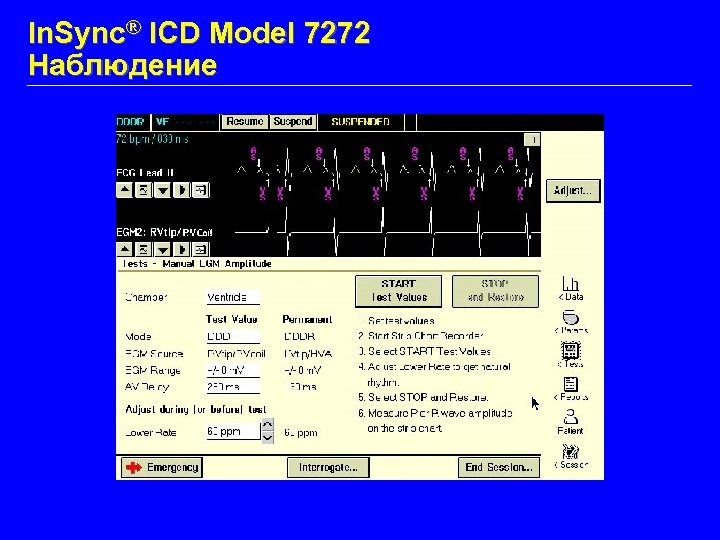Open the Params icon in the side panel

[570, 322]
